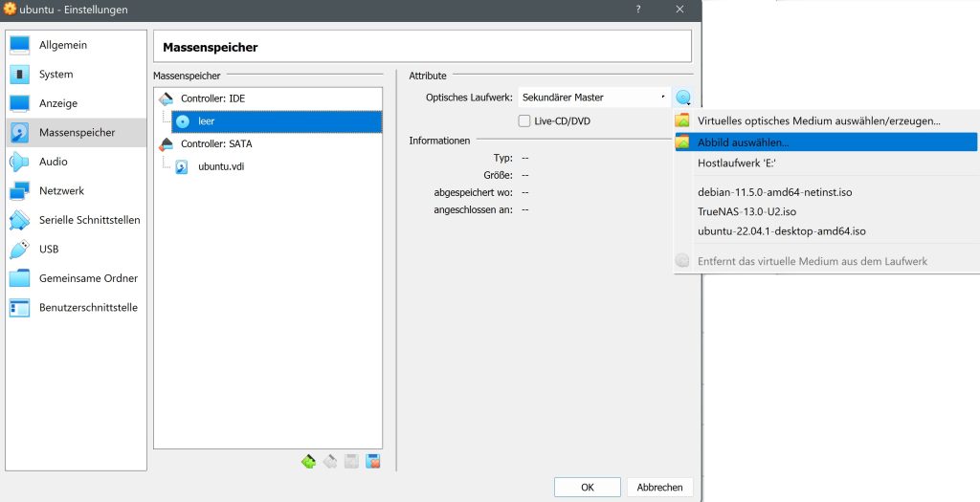Open Benutzerschnittstelle settings
Image resolution: width=980 pixels, height=502 pixels.
pyautogui.click(x=77, y=307)
